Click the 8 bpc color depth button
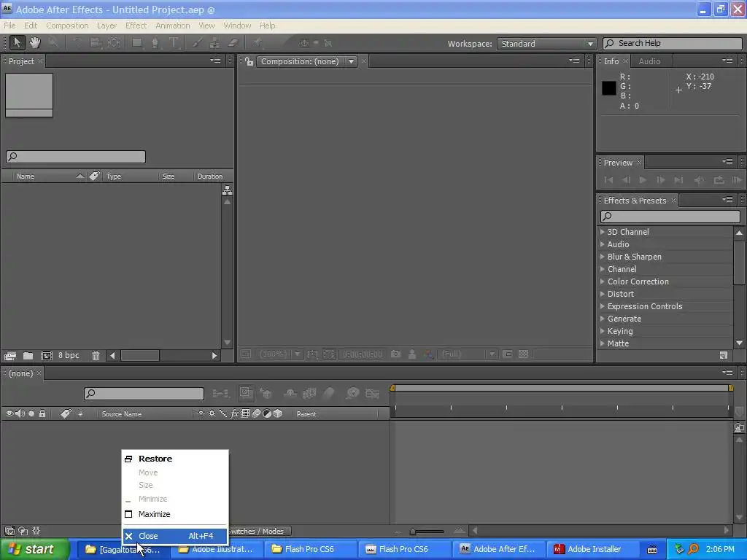Image resolution: width=747 pixels, height=560 pixels. [69, 356]
